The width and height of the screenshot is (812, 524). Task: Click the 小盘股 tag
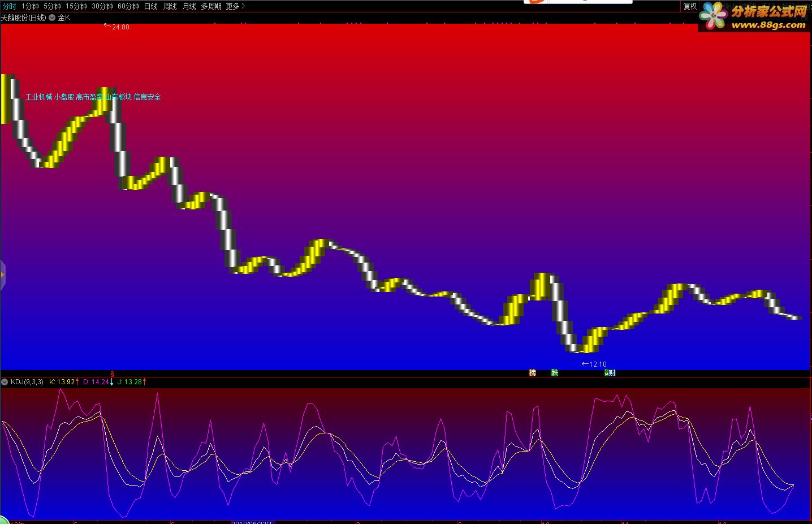[64, 97]
